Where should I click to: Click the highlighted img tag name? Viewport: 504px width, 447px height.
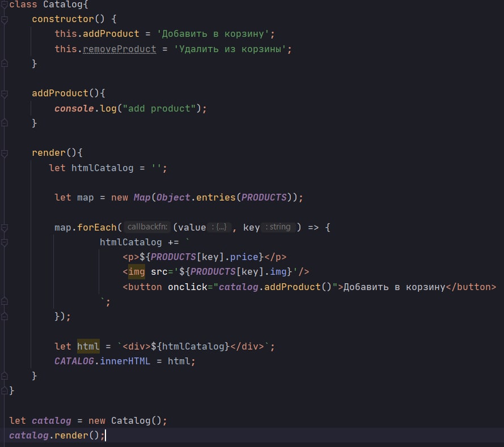click(x=137, y=272)
